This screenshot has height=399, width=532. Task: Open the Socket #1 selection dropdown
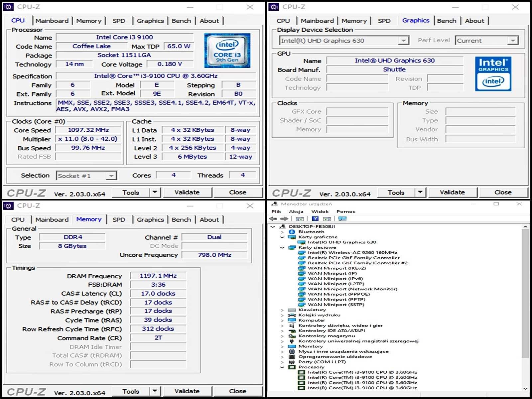[x=111, y=176]
